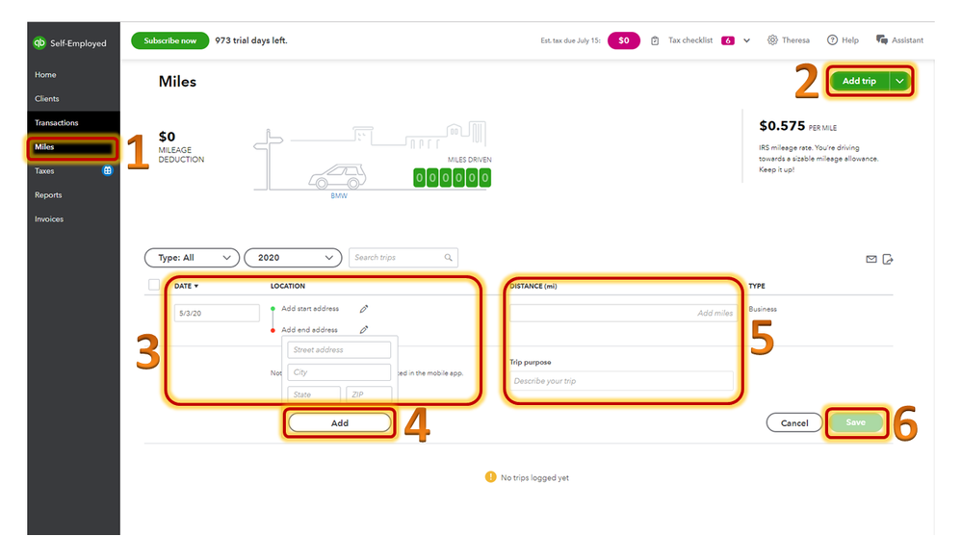The height and width of the screenshot is (560, 962).
Task: Open the Type: All filter dropdown
Action: tap(192, 258)
